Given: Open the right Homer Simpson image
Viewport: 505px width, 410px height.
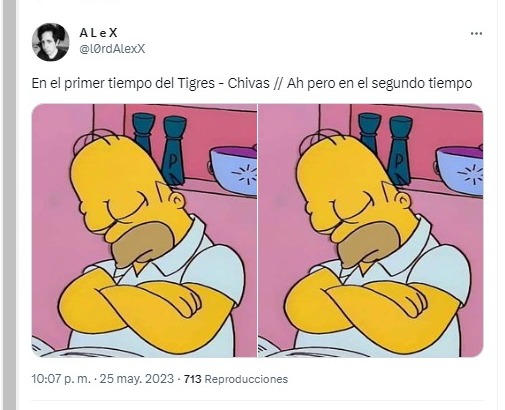Looking at the screenshot, I should click(371, 230).
